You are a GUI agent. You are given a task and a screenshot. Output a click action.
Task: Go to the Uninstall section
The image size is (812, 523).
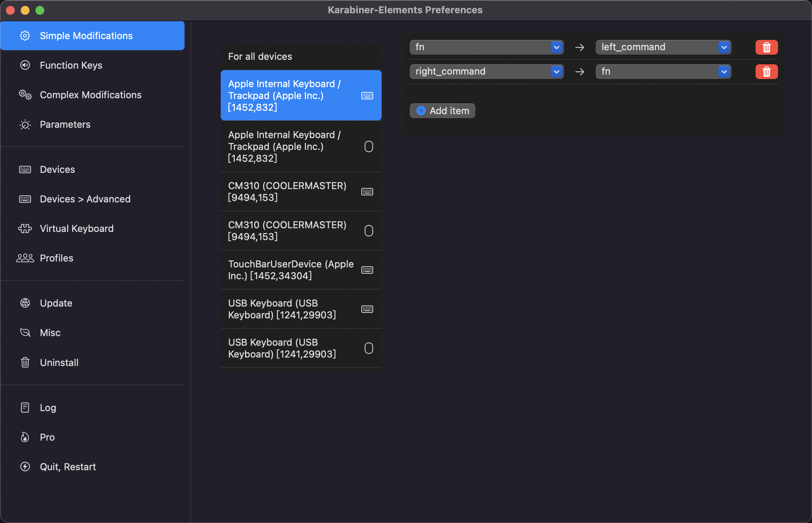pyautogui.click(x=93, y=362)
